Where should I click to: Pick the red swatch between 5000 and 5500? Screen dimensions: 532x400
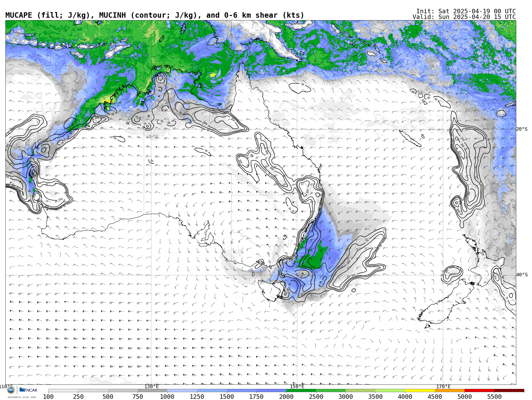479,390
